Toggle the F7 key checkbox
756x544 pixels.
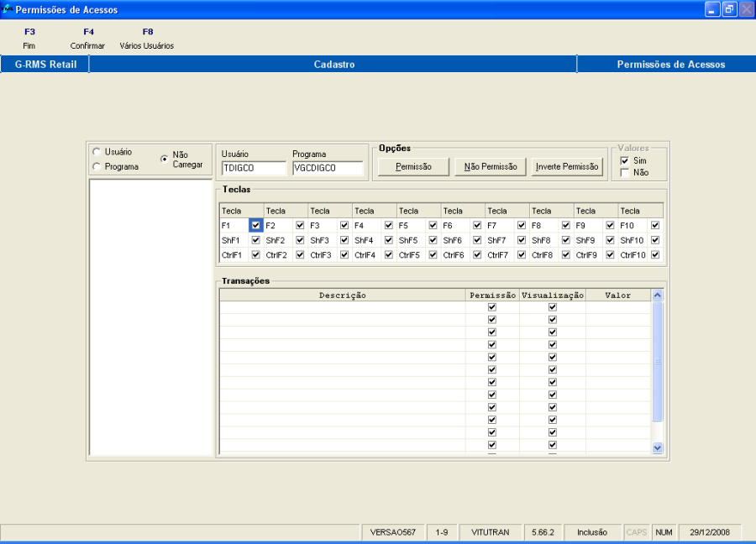coord(522,225)
